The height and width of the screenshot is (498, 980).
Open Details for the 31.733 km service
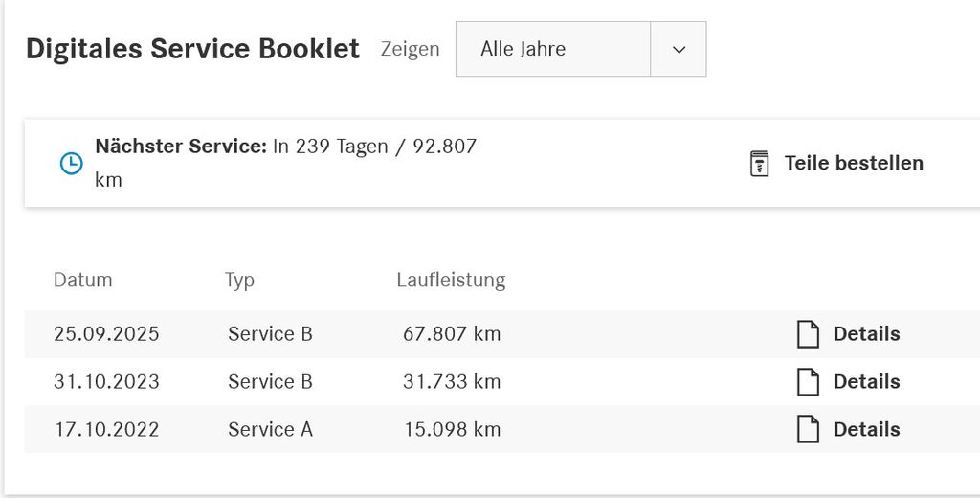click(866, 382)
